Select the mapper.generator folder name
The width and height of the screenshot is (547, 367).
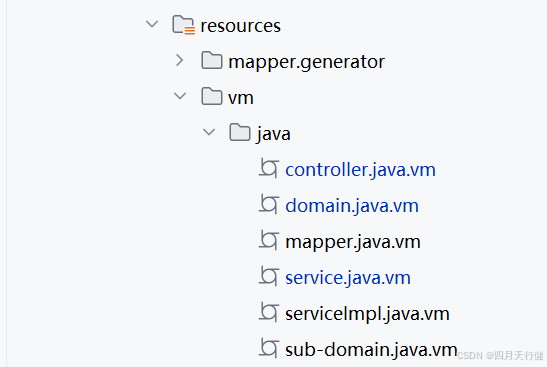306,62
